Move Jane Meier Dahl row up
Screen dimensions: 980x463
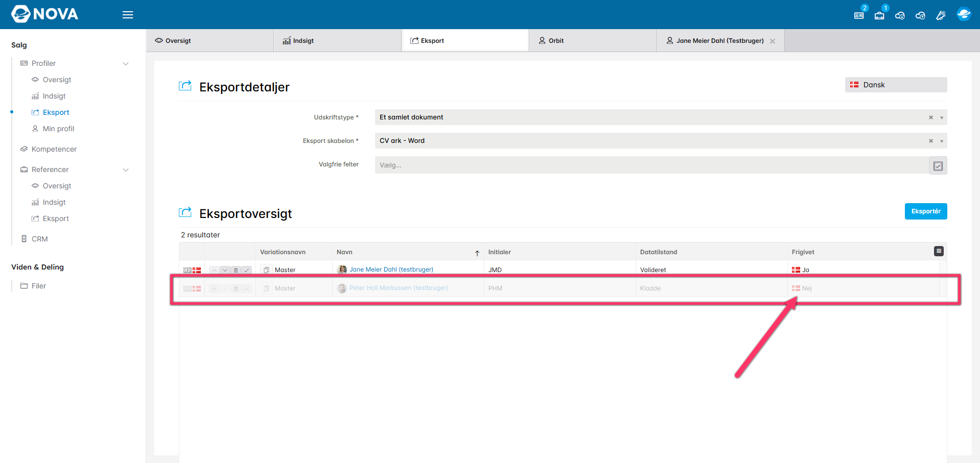point(214,270)
